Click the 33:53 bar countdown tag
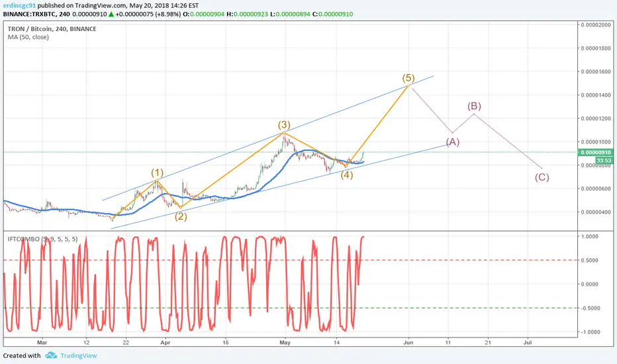 pos(604,160)
